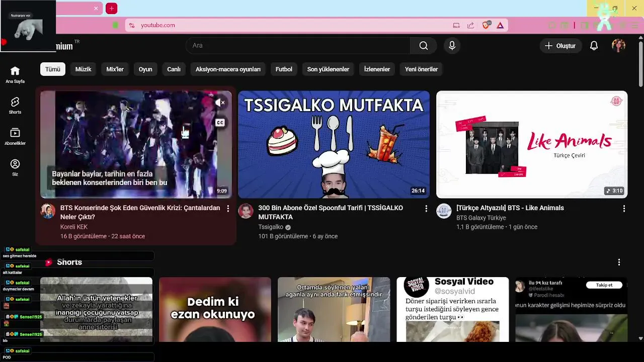
Task: Open BTS Galaxy Türkiye channel name link
Action: point(481,218)
